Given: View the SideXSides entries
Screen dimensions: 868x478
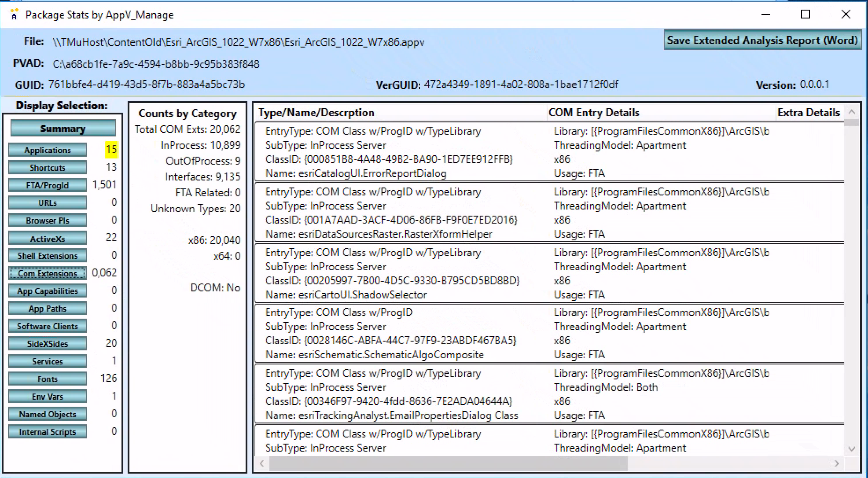Looking at the screenshot, I should pos(48,344).
